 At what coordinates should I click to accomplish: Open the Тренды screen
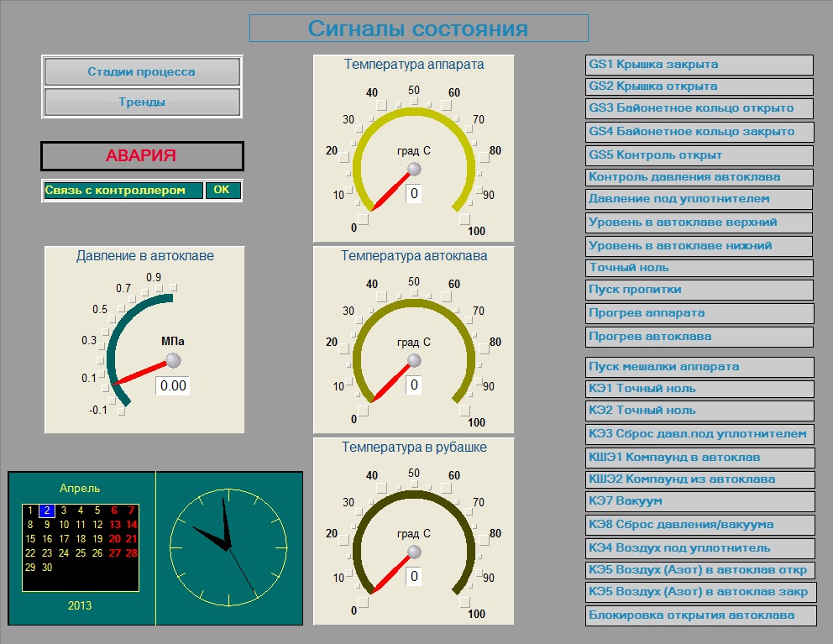142,102
